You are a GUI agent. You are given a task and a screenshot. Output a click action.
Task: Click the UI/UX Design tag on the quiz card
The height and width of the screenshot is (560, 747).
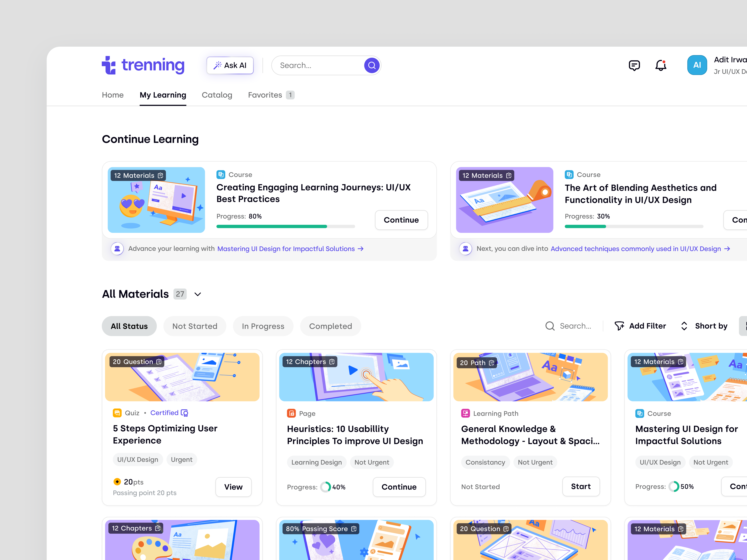137,459
